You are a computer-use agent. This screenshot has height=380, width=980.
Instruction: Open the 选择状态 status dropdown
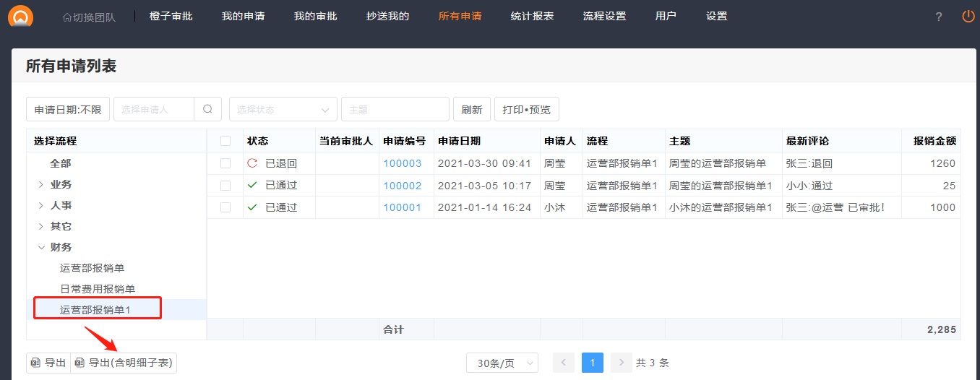[x=283, y=109]
